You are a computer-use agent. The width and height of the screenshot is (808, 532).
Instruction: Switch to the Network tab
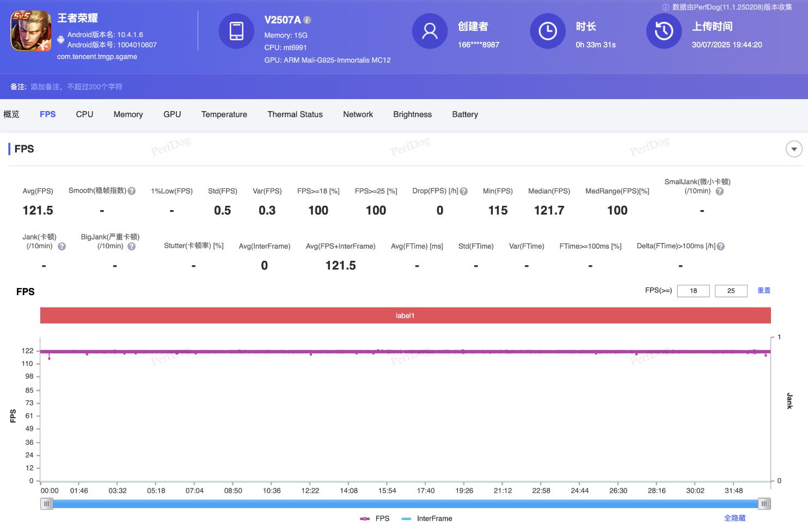point(358,114)
